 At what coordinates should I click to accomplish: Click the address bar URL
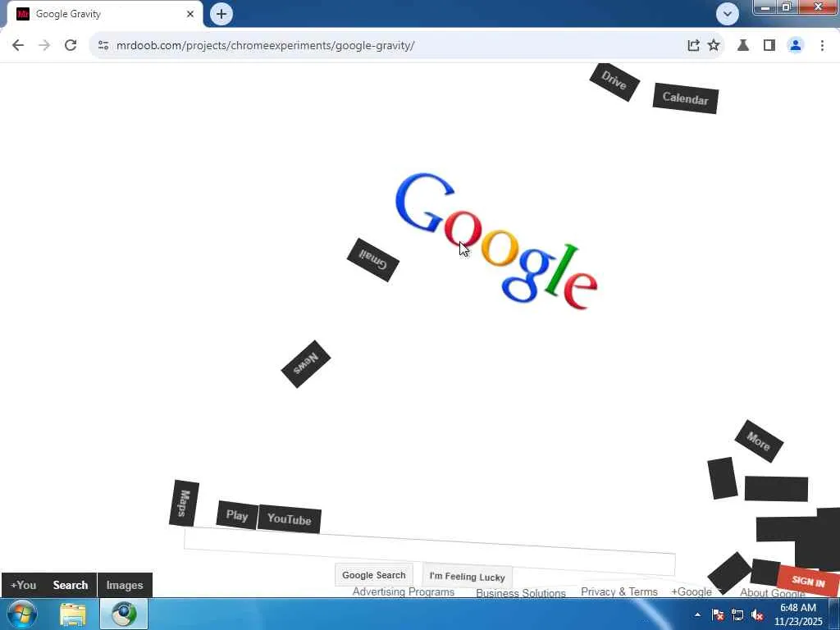(x=265, y=46)
